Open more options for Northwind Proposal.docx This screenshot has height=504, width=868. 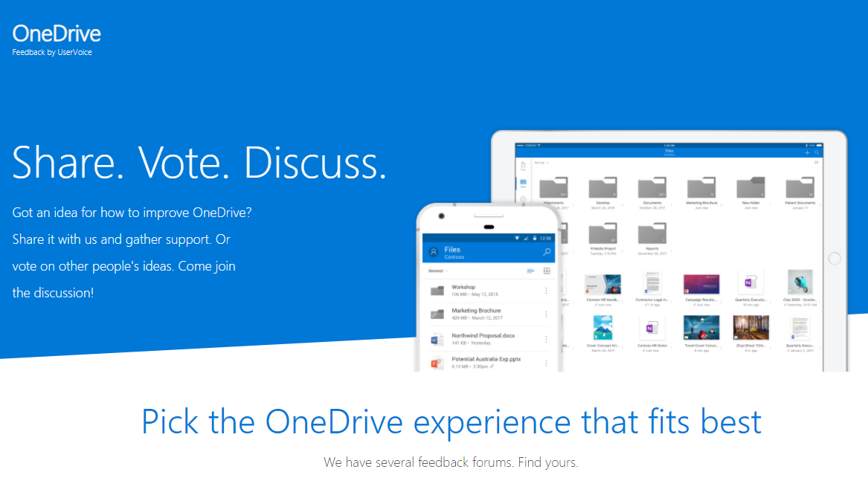[546, 339]
